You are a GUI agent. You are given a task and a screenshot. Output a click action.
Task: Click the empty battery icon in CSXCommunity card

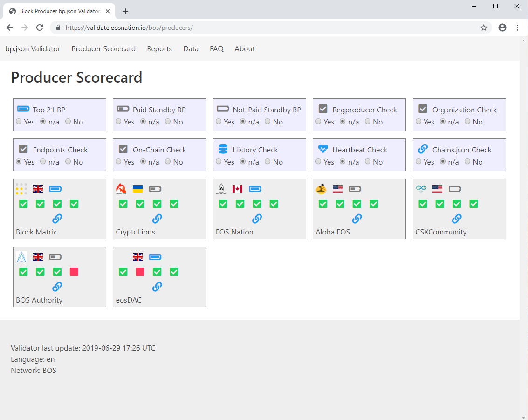455,189
